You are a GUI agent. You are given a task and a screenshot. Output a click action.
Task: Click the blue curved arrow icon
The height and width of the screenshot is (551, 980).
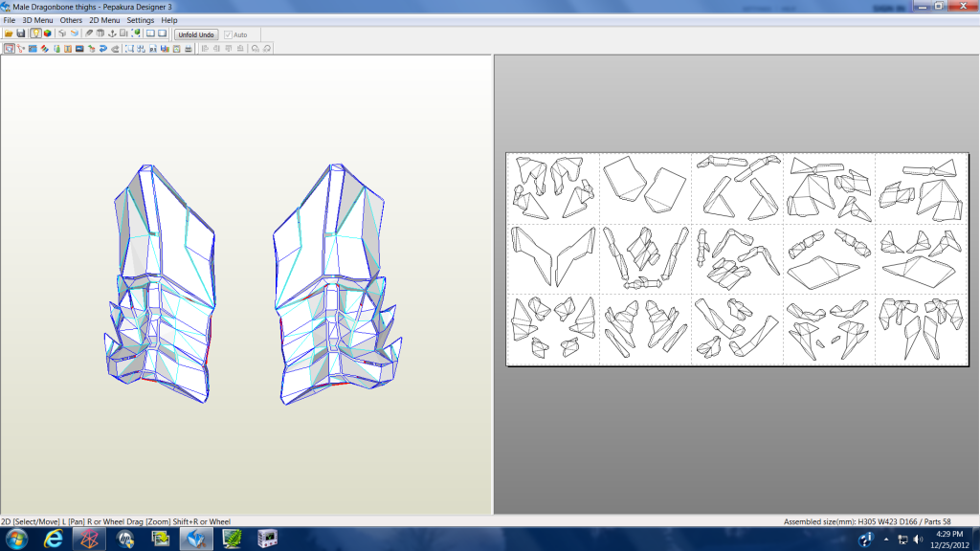103,48
